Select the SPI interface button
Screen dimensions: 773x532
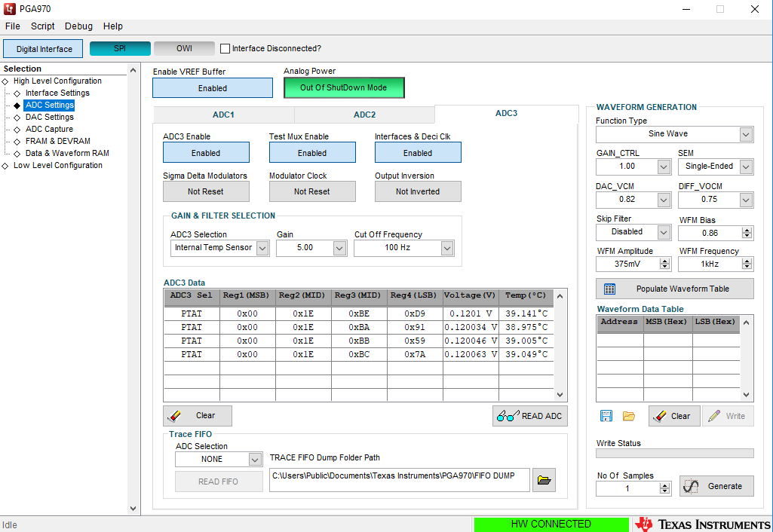tap(120, 48)
